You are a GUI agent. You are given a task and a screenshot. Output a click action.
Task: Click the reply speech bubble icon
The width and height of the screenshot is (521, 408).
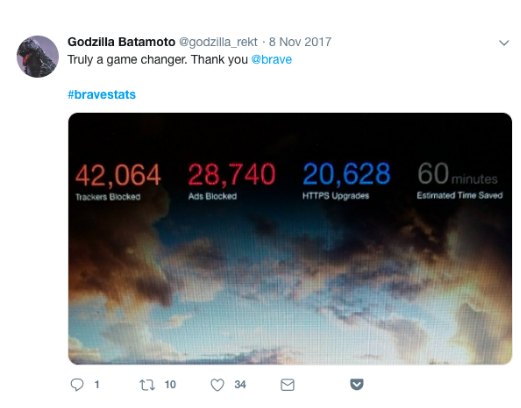[x=77, y=385]
